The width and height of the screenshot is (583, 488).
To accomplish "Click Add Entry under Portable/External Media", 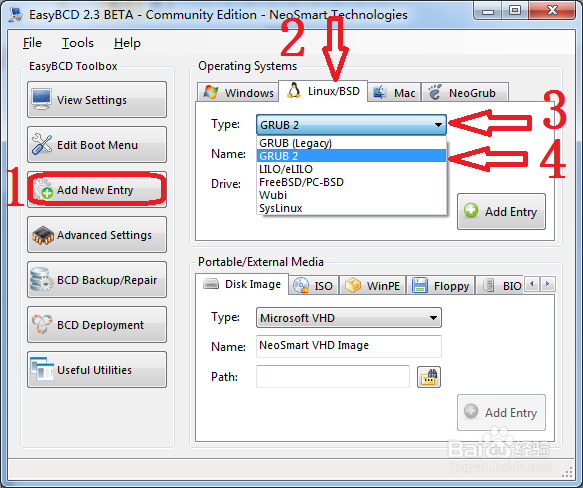I will (501, 412).
